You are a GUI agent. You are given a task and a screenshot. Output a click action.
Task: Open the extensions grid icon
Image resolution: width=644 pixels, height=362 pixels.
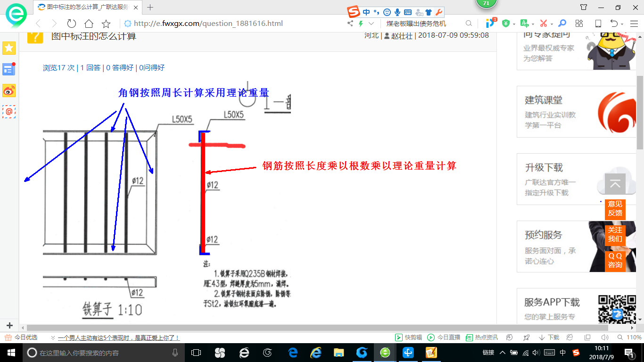coord(579,24)
